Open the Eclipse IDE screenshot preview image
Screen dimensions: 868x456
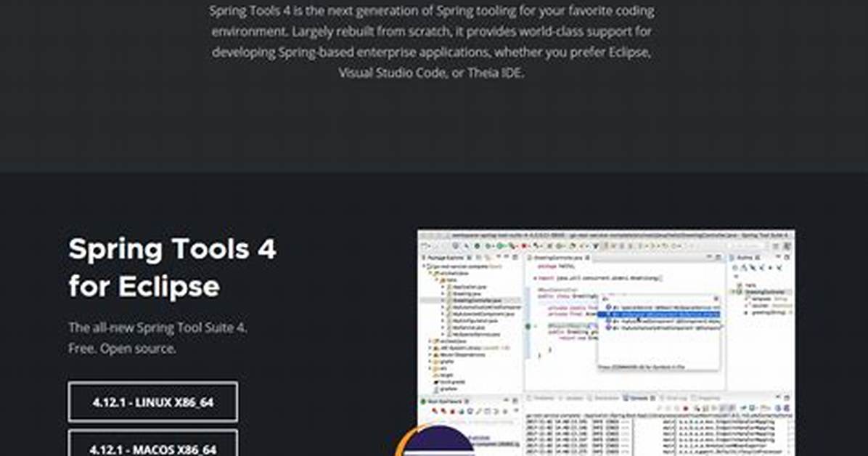(606, 343)
